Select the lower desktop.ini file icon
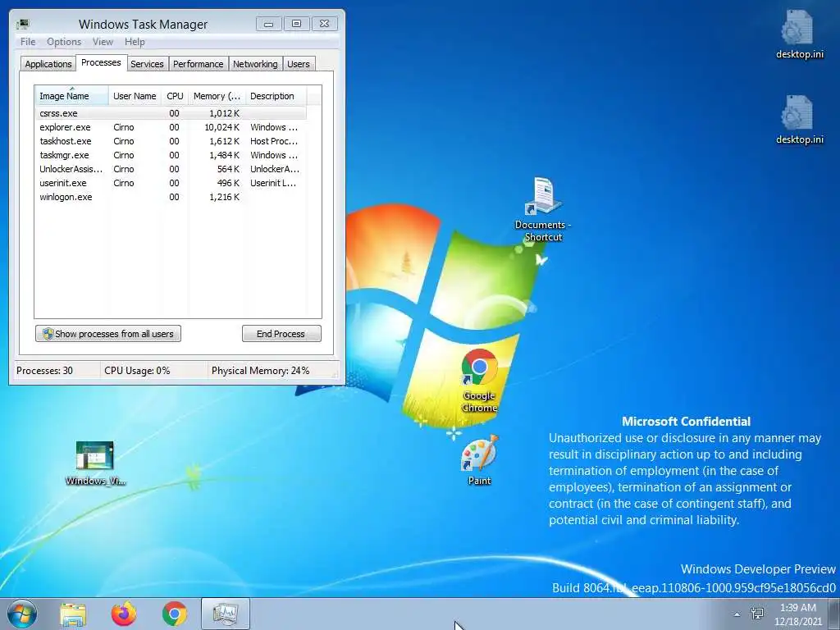Image resolution: width=840 pixels, height=630 pixels. [799, 120]
